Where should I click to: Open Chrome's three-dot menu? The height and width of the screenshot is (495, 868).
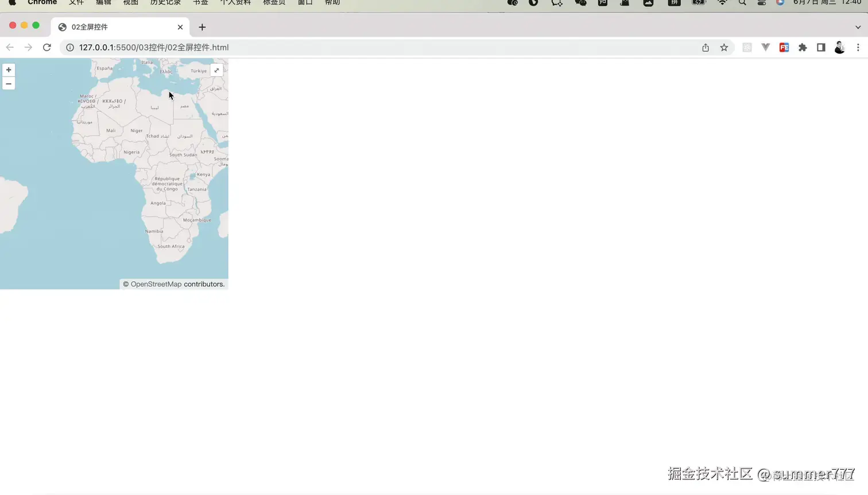(858, 48)
